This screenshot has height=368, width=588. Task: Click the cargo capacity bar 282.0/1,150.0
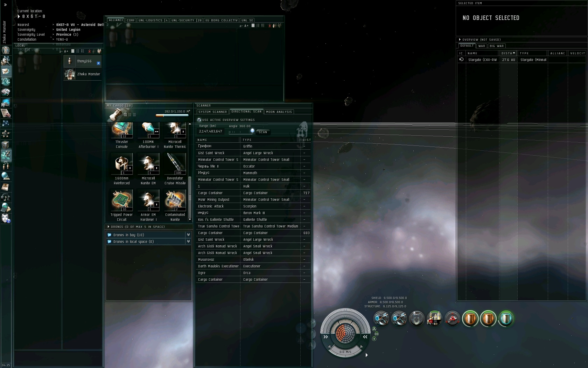click(x=172, y=115)
